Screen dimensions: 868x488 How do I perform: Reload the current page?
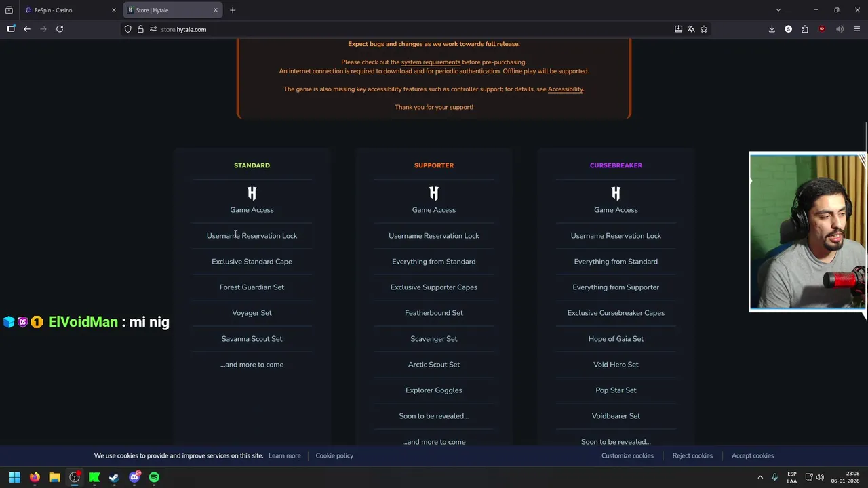60,29
